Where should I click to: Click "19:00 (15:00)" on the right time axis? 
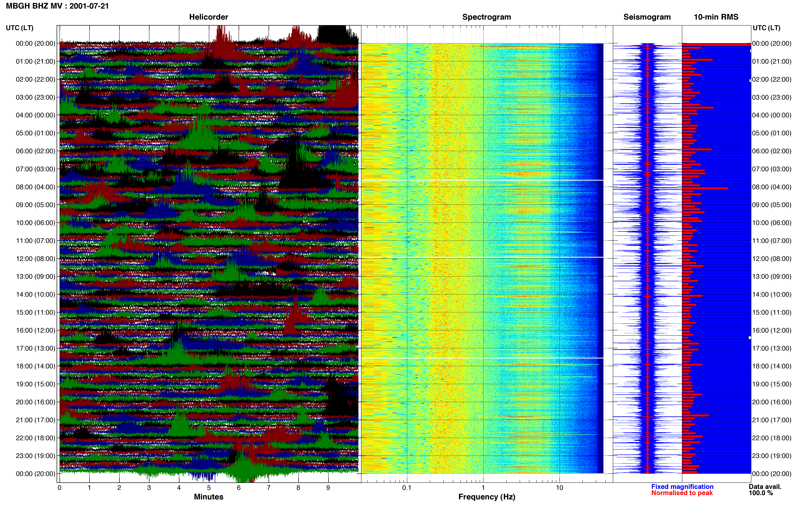click(772, 384)
